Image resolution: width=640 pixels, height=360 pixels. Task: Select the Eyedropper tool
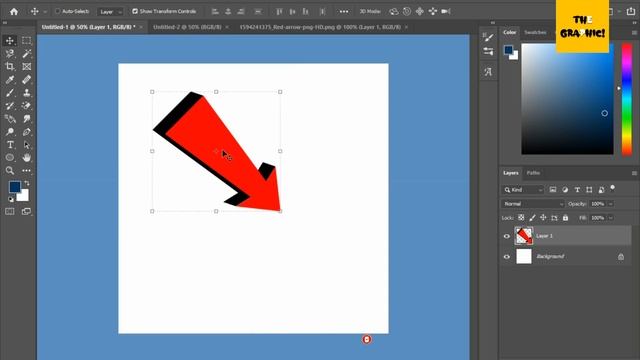10,80
